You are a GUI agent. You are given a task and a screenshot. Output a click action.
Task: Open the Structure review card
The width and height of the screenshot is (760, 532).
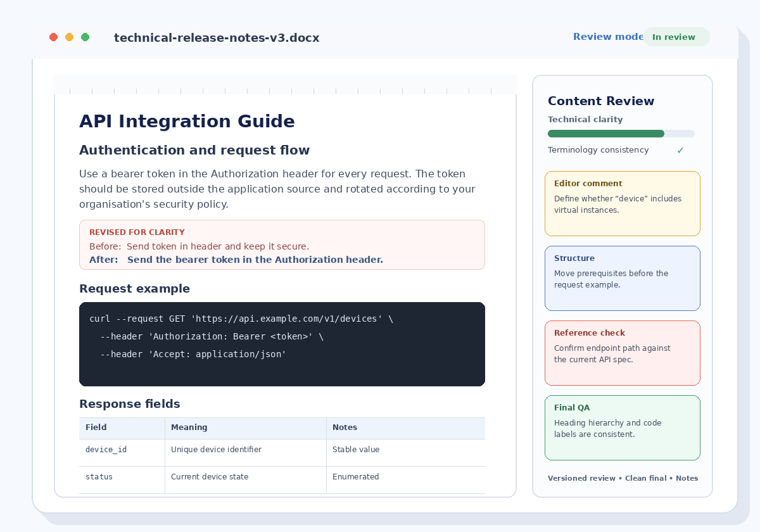click(623, 278)
